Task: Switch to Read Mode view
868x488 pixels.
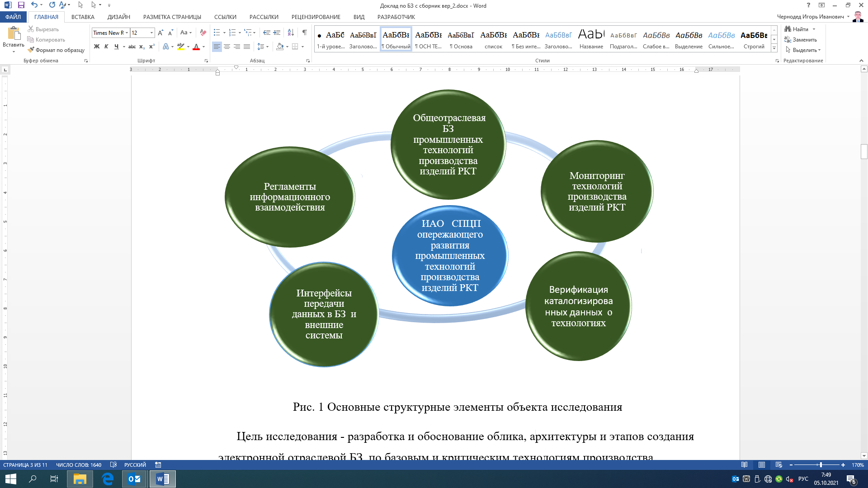Action: pos(745,465)
